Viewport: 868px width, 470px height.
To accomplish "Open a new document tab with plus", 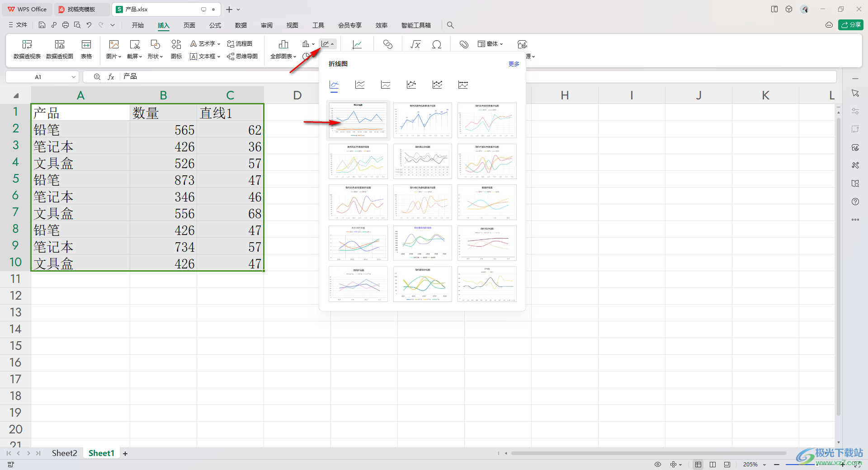I will click(x=229, y=9).
